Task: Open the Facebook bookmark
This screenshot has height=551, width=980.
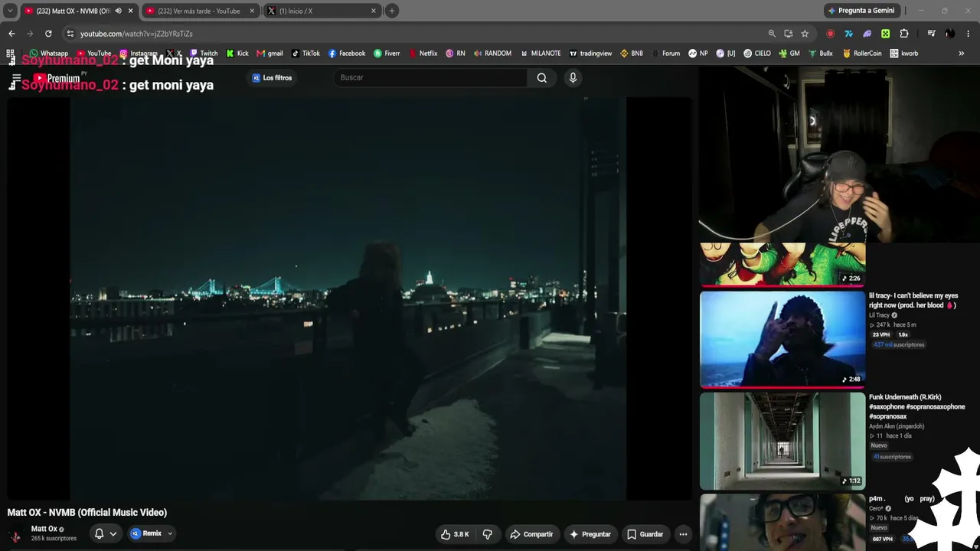Action: point(347,54)
